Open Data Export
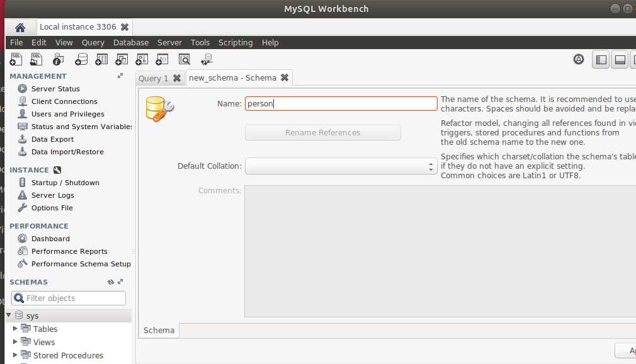 click(x=45, y=139)
